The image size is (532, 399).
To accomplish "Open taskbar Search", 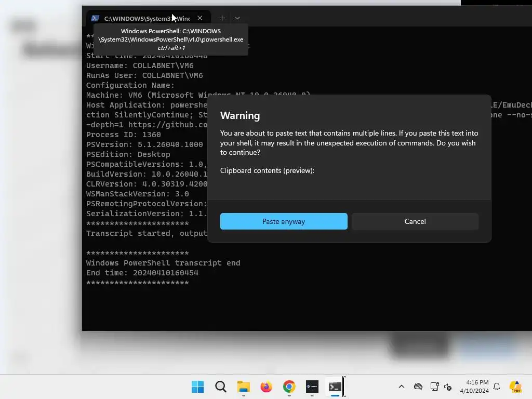I will click(x=220, y=387).
